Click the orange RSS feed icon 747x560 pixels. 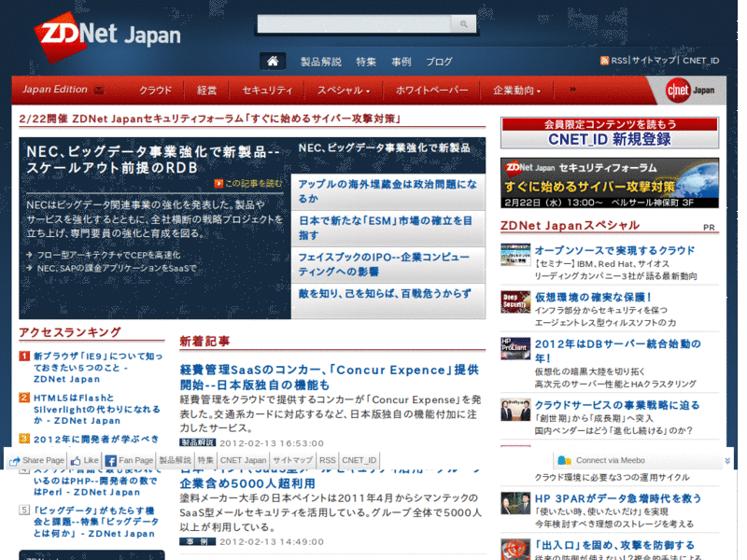[604, 61]
